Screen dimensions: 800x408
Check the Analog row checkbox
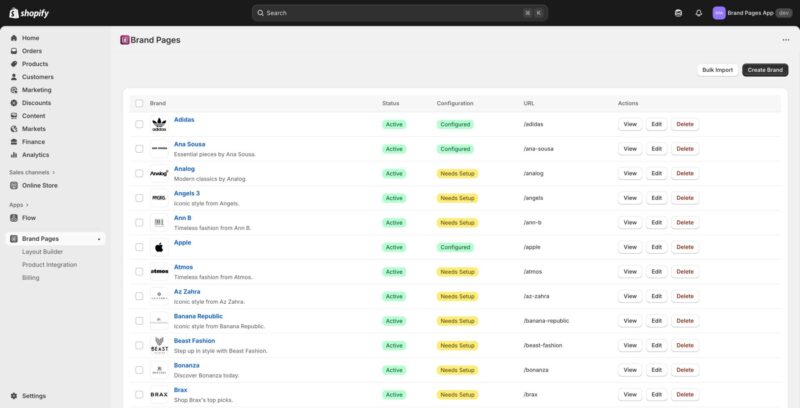tap(139, 173)
